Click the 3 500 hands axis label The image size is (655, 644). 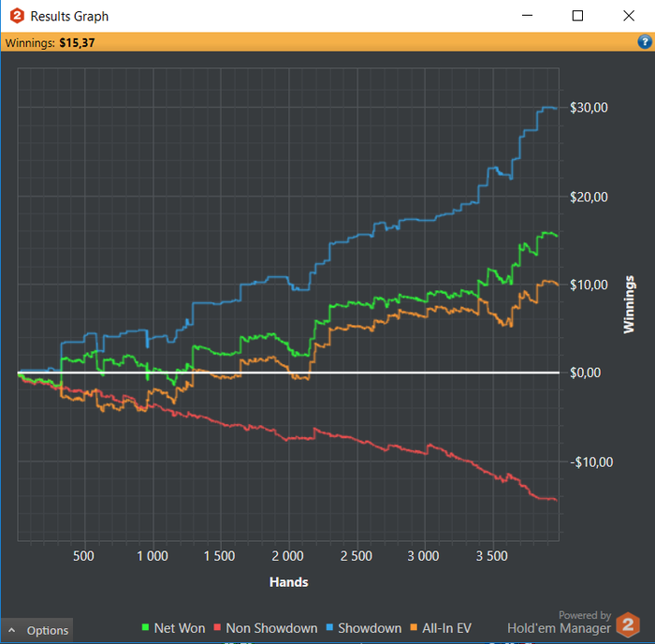pos(491,556)
